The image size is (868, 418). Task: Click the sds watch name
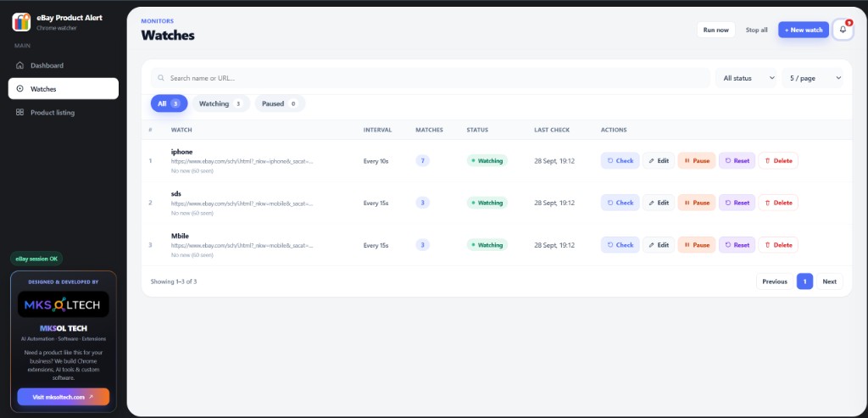pos(176,194)
